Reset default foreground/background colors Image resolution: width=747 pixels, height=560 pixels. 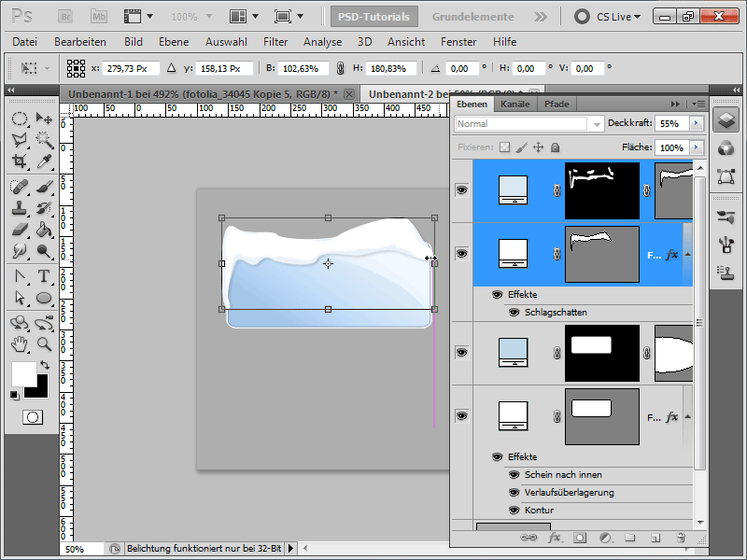[15, 395]
